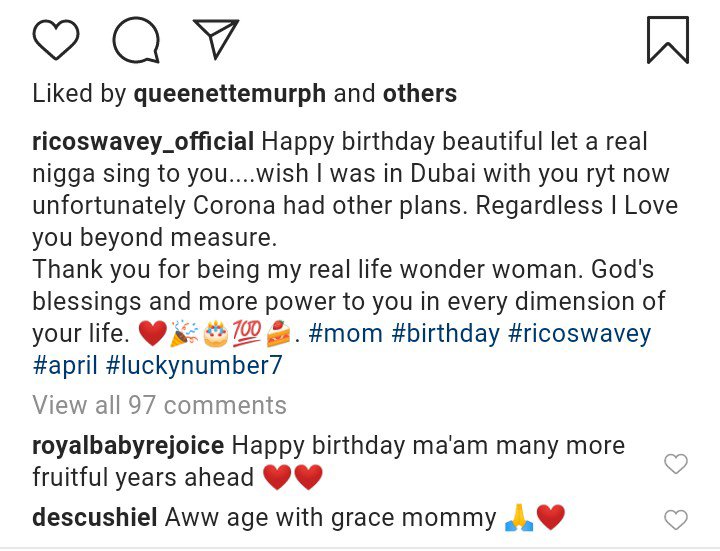Image resolution: width=720 pixels, height=551 pixels.
Task: Show others who liked the post
Action: (x=420, y=94)
